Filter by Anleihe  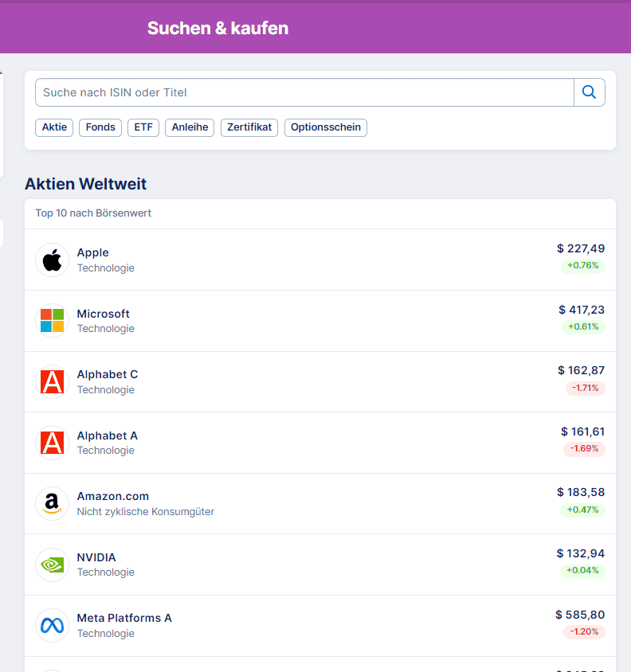tap(190, 127)
